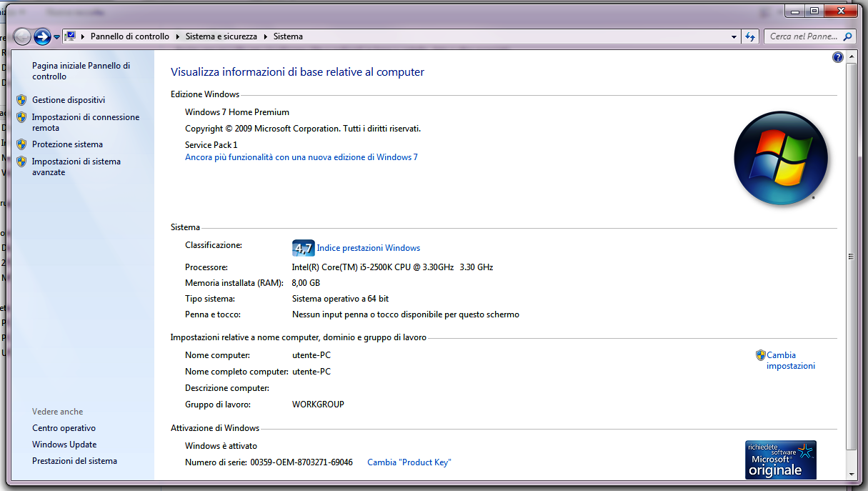Select Pannello di controllo breadcrumb
Screen dimensions: 868x491
(130, 36)
